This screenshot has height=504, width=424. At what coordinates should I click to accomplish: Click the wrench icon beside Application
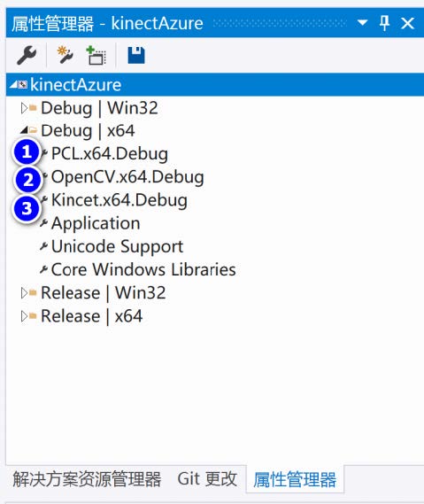click(x=44, y=222)
